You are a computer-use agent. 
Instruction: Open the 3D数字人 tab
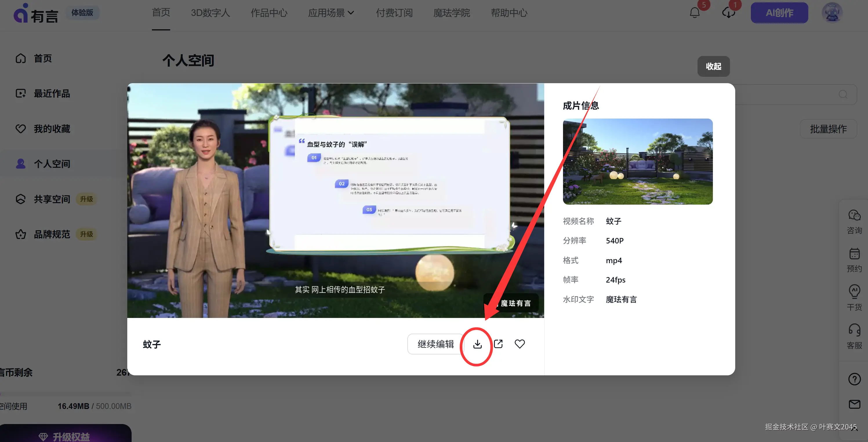click(x=210, y=13)
